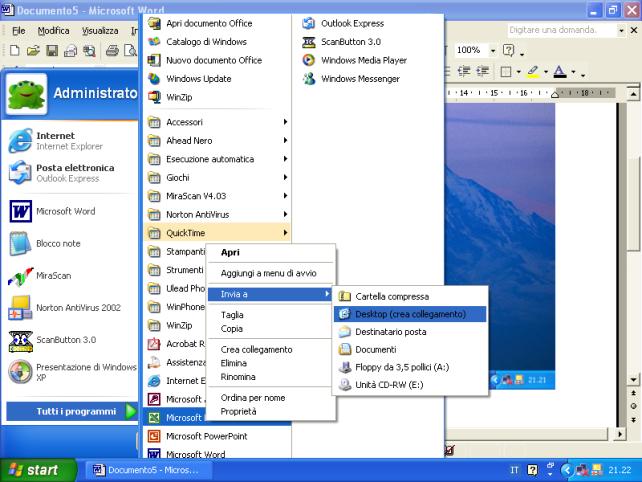
Task: Click Documento5 taskbar button
Action: click(x=148, y=470)
